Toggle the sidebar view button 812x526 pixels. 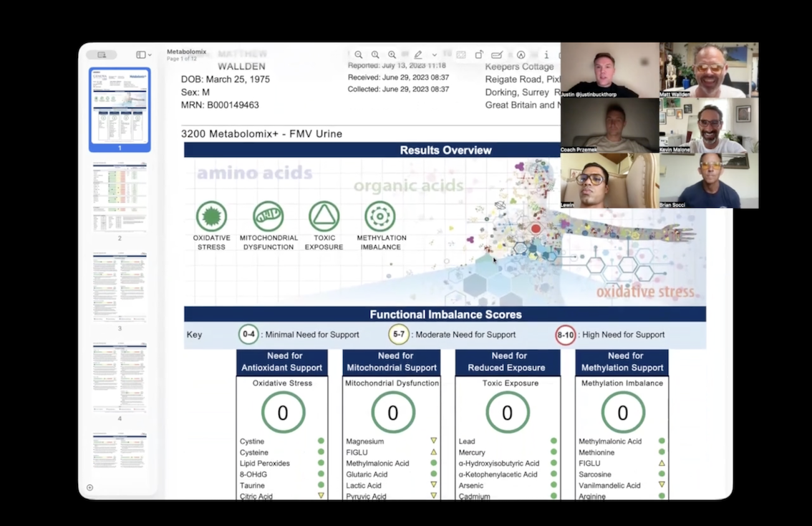pyautogui.click(x=140, y=54)
